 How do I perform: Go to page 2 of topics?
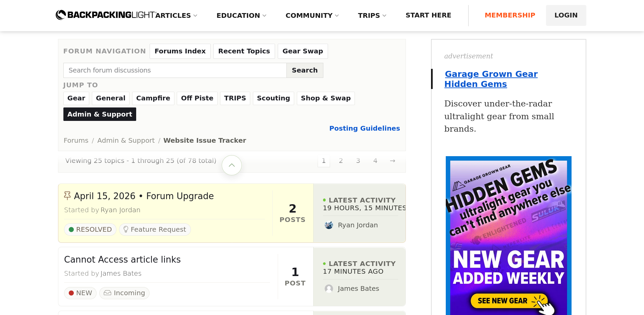(341, 161)
